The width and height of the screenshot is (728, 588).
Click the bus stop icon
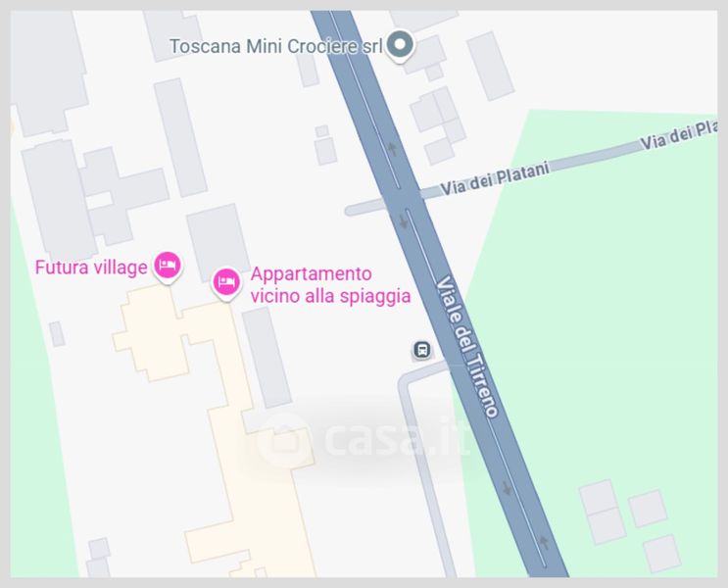(422, 349)
